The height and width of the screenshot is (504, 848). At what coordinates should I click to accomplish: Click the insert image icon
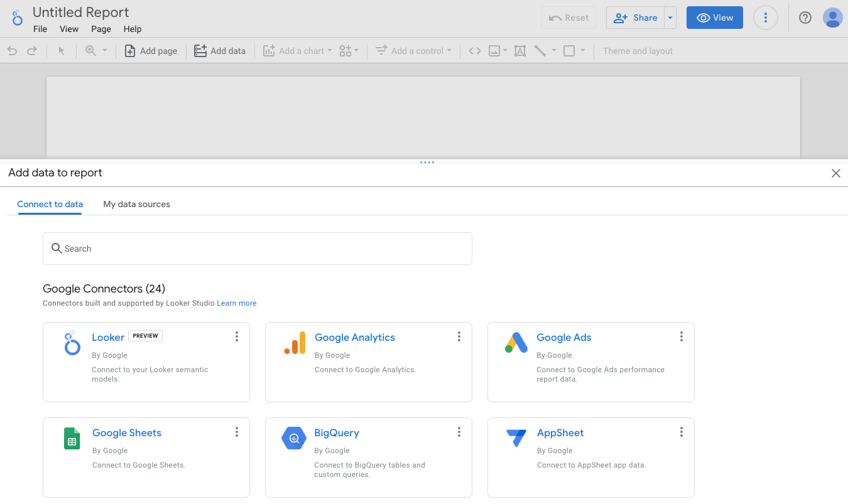[x=494, y=51]
